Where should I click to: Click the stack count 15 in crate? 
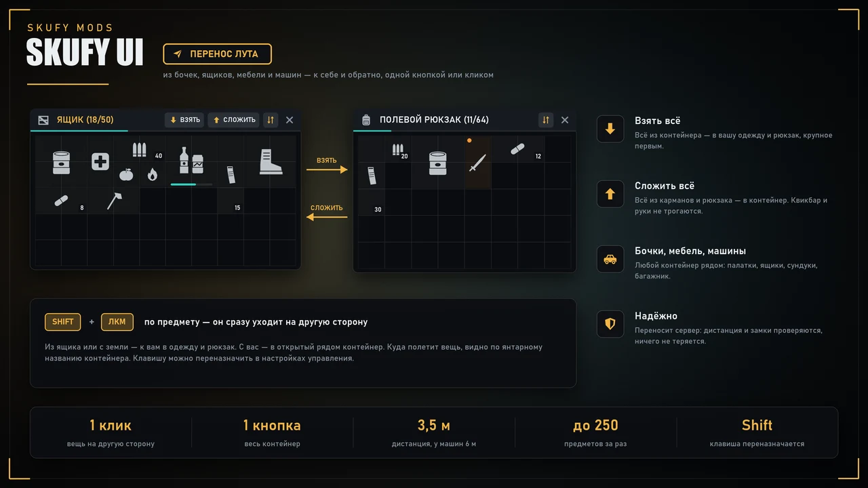tap(237, 208)
